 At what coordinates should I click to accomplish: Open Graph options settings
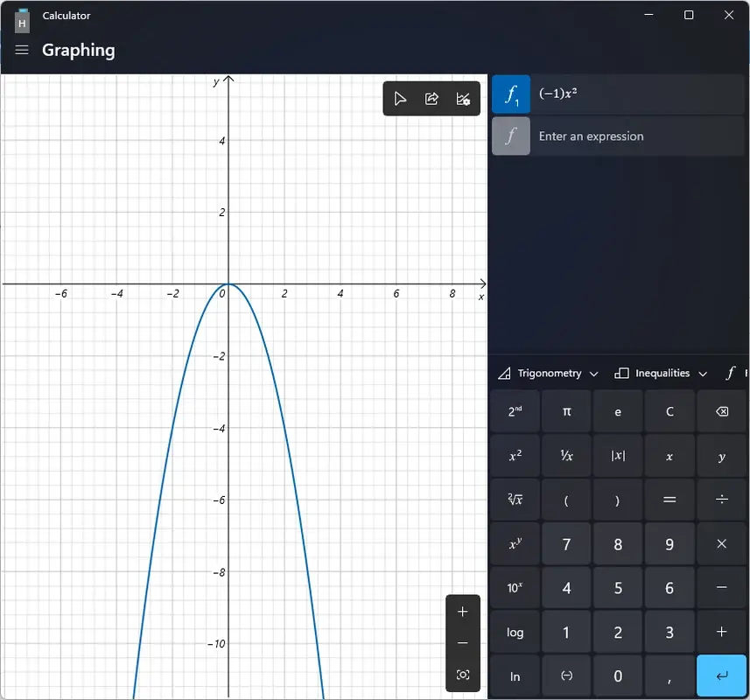pos(463,98)
